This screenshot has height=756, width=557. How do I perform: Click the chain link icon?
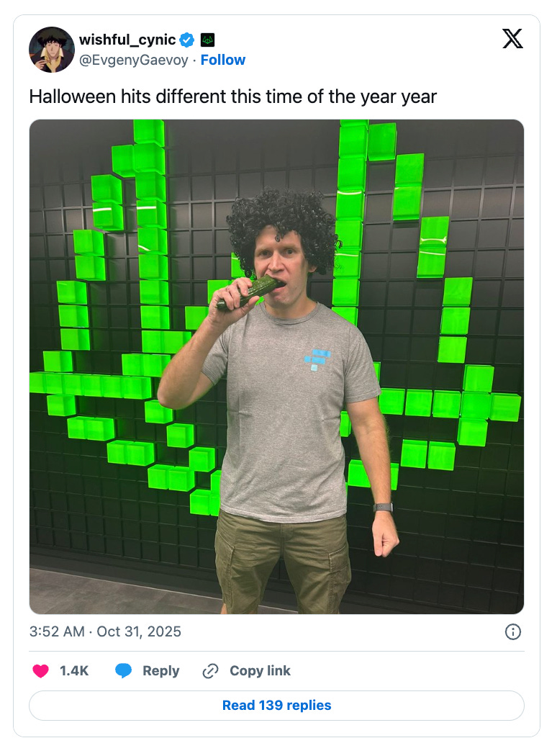point(211,670)
